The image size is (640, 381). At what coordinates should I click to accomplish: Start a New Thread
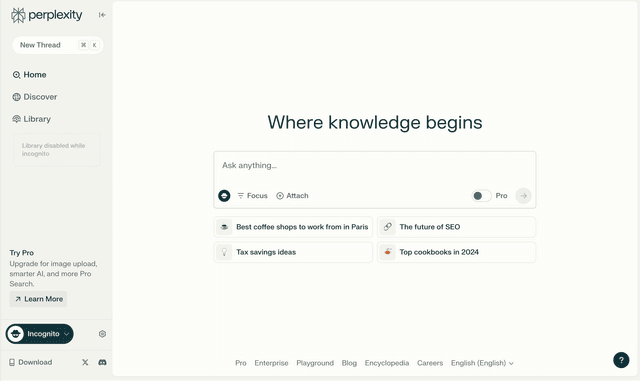(58, 45)
